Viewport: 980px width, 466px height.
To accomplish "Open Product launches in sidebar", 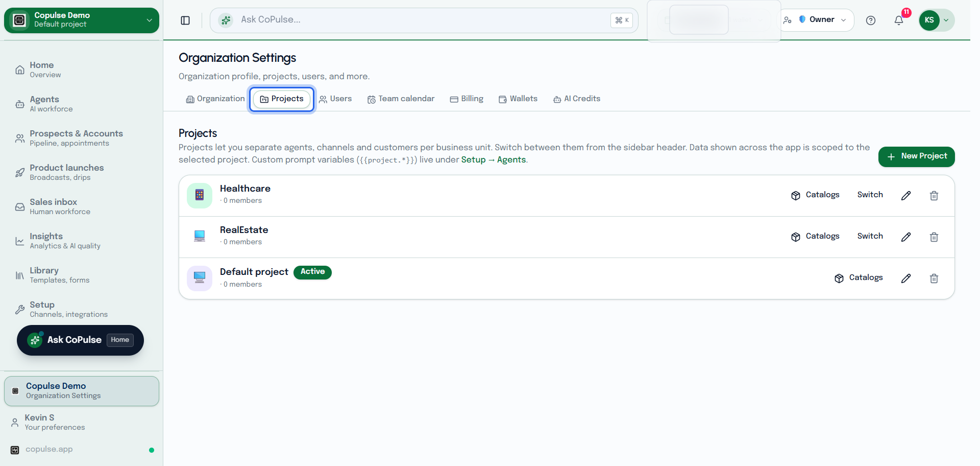I will (82, 172).
